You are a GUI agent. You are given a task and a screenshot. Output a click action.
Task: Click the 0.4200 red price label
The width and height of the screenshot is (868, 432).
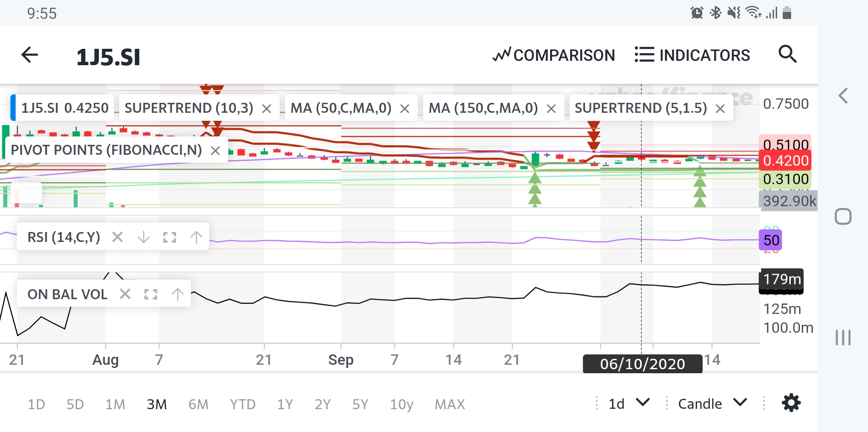click(x=785, y=160)
